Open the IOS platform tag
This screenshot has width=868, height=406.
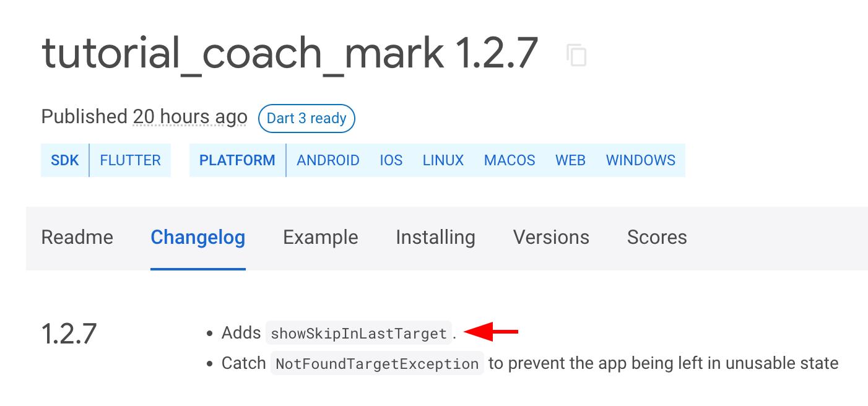click(391, 160)
